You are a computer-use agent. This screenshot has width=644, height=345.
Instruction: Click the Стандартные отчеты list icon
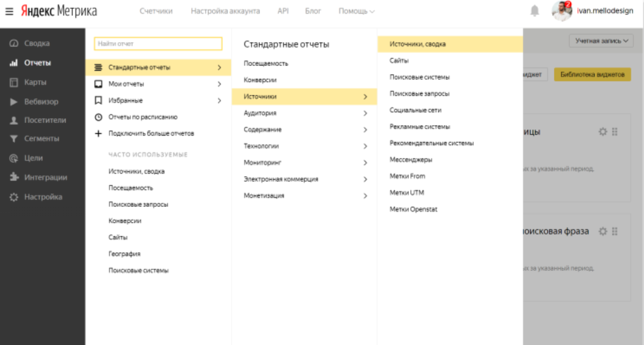coord(98,67)
